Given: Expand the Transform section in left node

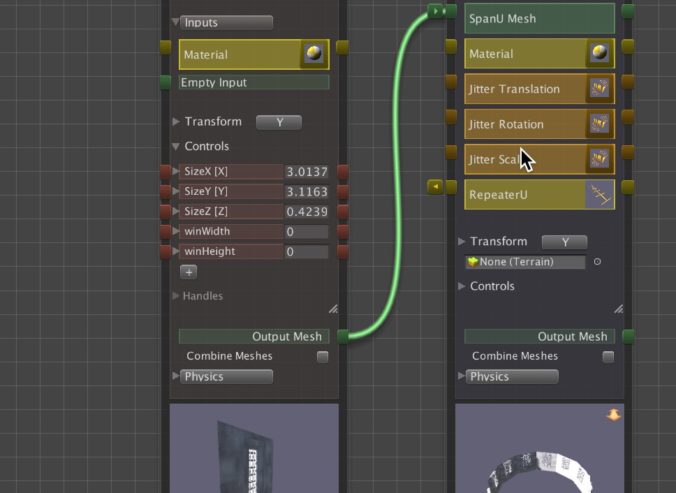Looking at the screenshot, I should coord(177,122).
